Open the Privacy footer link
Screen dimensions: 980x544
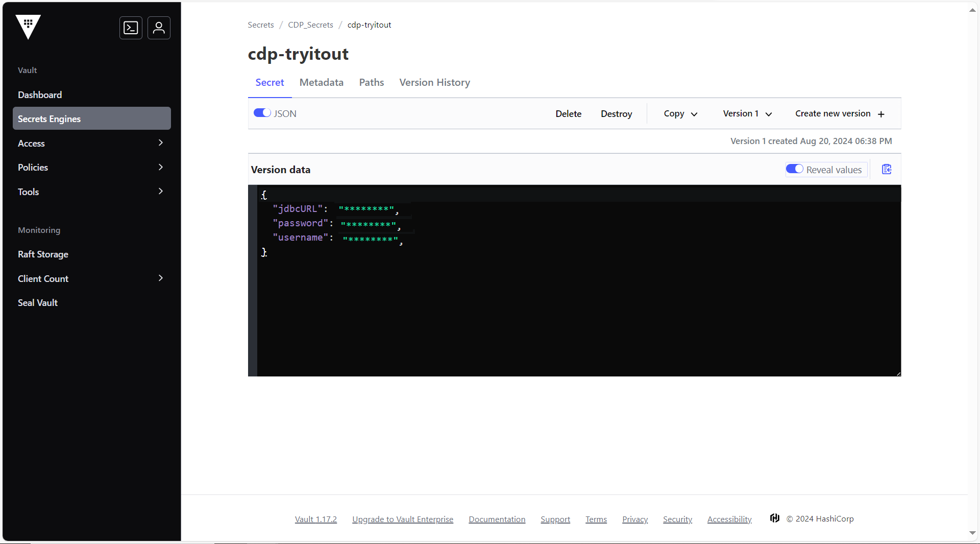(635, 519)
